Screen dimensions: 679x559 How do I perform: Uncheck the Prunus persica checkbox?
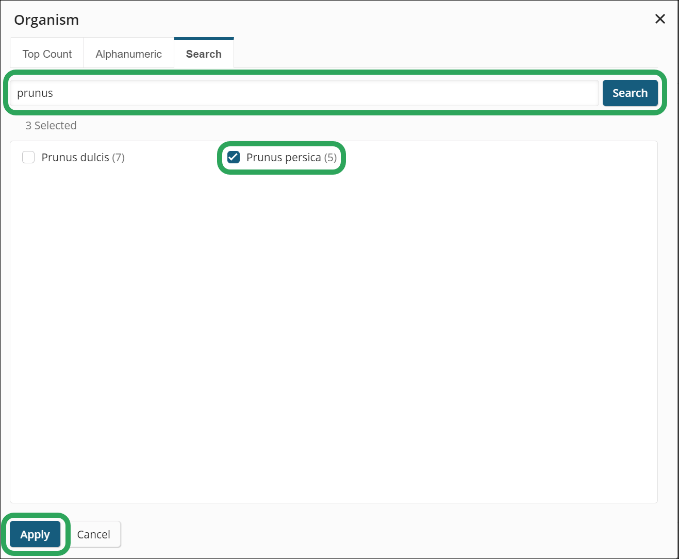tap(233, 157)
